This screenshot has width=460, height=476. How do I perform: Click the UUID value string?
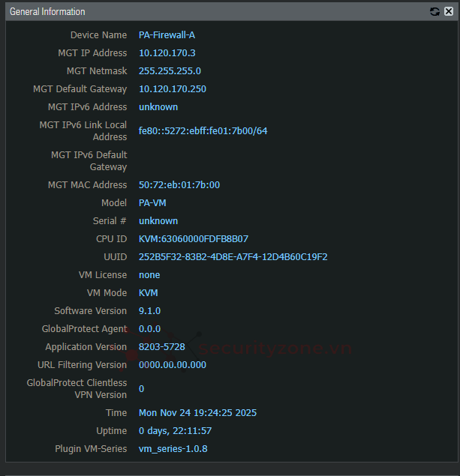pyautogui.click(x=233, y=257)
